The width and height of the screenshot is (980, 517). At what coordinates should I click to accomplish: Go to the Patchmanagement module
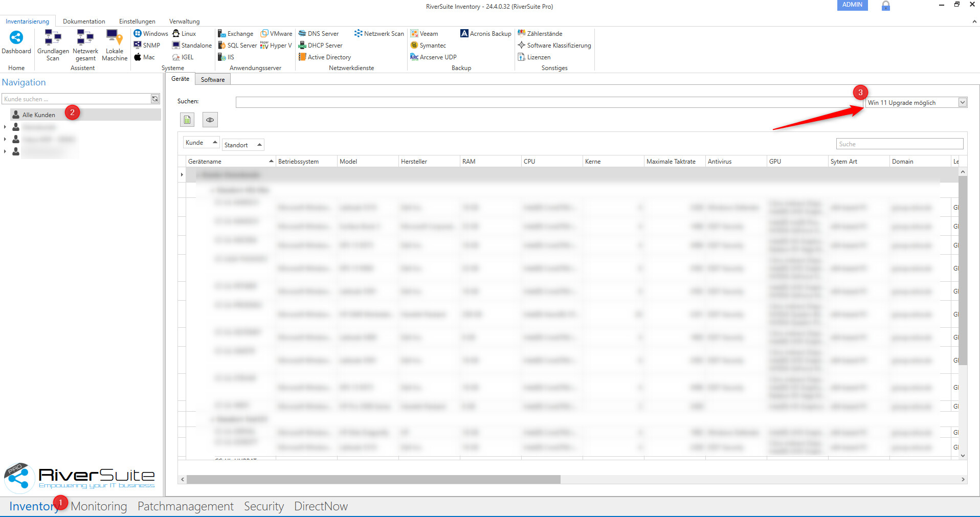(x=185, y=506)
